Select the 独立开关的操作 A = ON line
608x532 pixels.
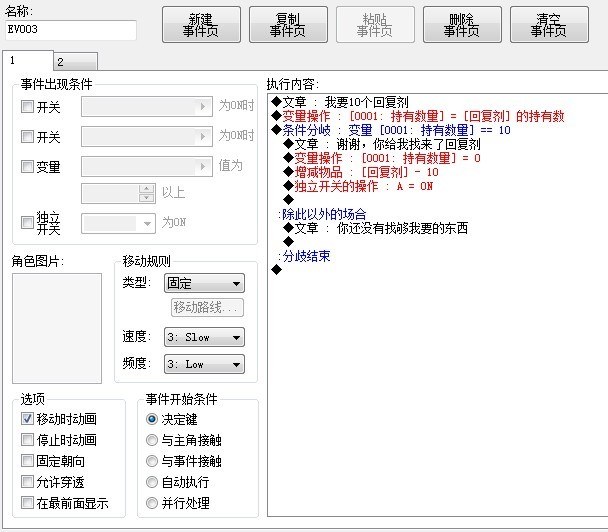[x=358, y=186]
